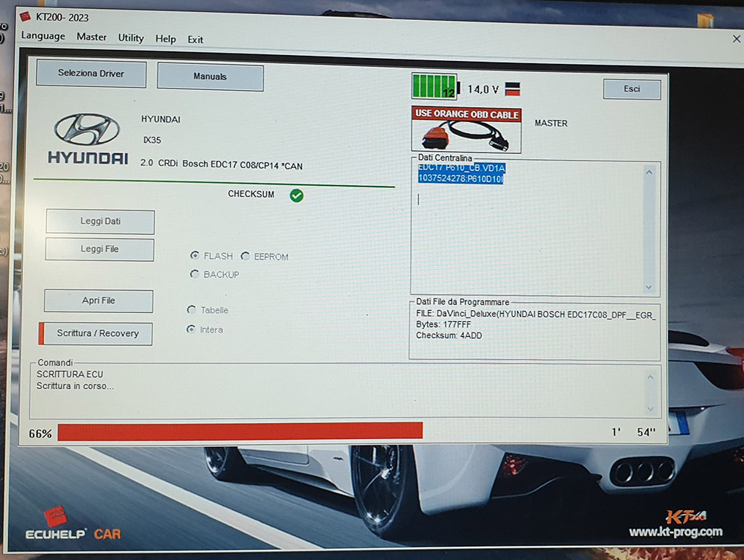Click the orange OBD cable image
Viewport: 744px width, 560px height.
click(x=466, y=129)
